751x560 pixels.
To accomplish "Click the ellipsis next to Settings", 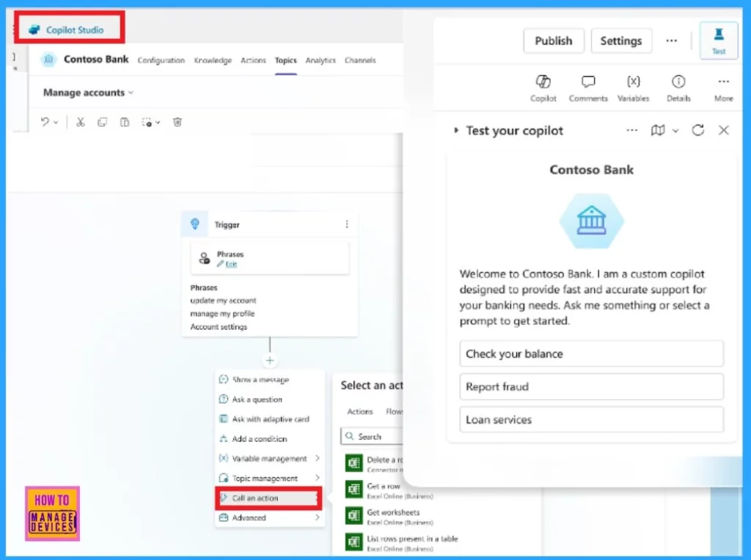I will [x=672, y=41].
